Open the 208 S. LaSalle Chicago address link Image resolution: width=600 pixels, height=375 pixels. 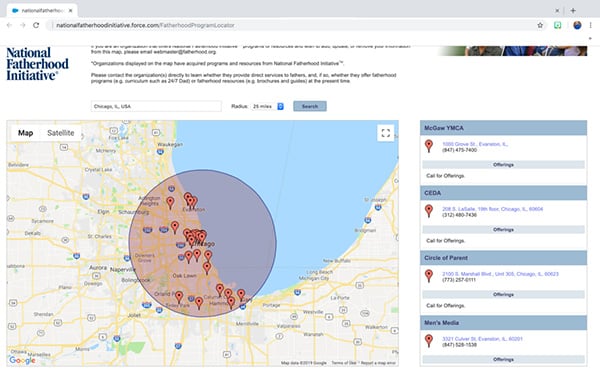[492, 209]
